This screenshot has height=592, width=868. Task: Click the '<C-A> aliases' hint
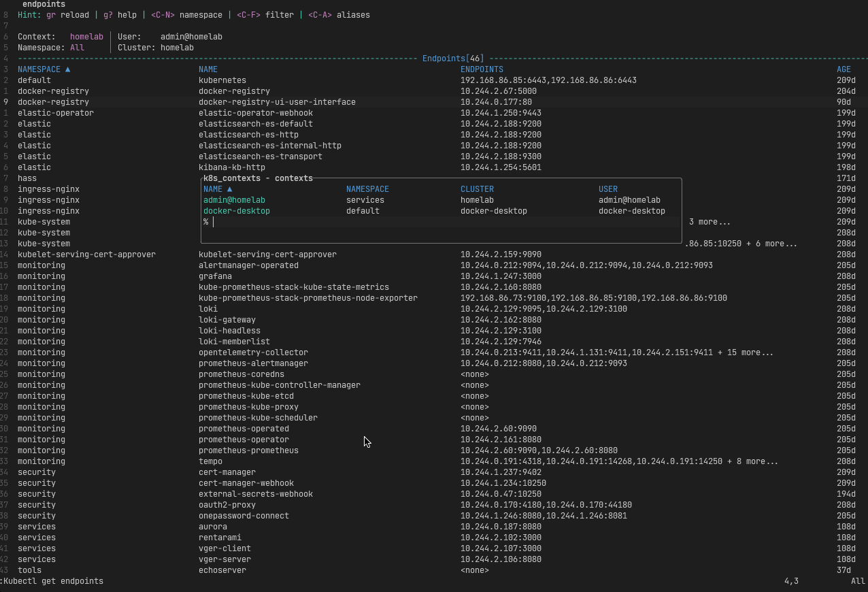point(339,15)
